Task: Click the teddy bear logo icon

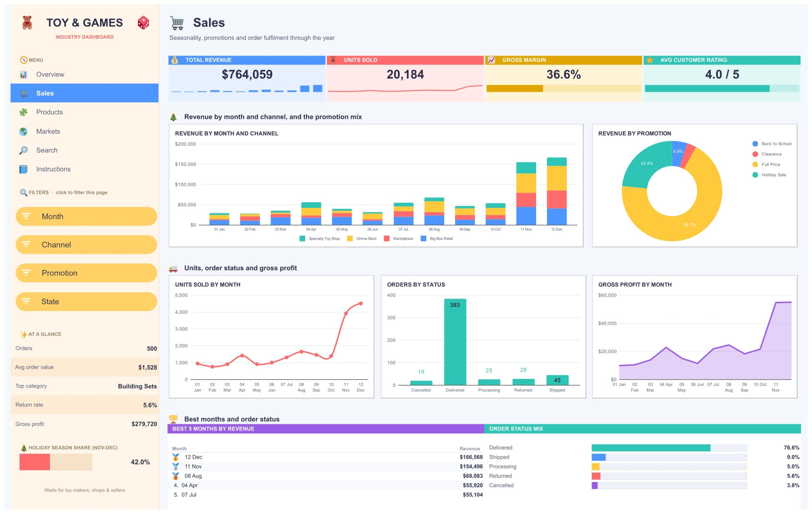Action: (27, 23)
